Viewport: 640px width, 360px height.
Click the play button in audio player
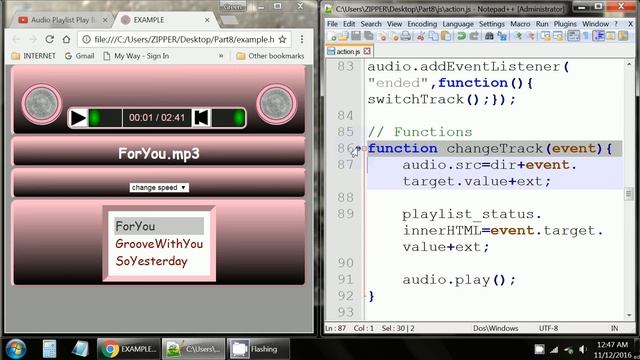tap(78, 118)
